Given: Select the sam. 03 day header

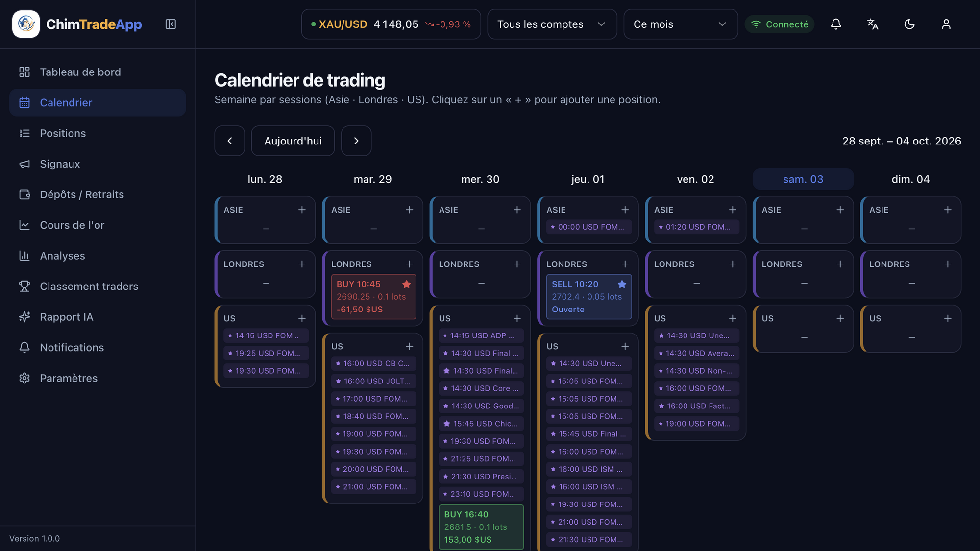Looking at the screenshot, I should pyautogui.click(x=803, y=179).
